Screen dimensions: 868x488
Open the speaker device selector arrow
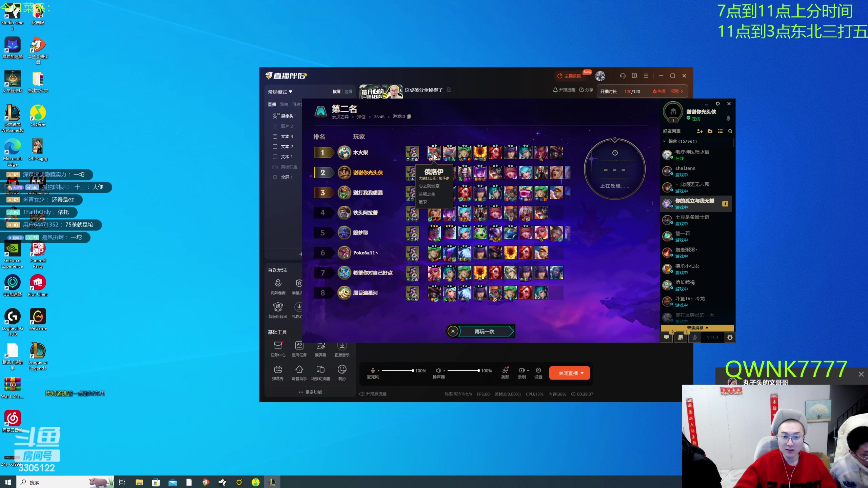point(444,371)
